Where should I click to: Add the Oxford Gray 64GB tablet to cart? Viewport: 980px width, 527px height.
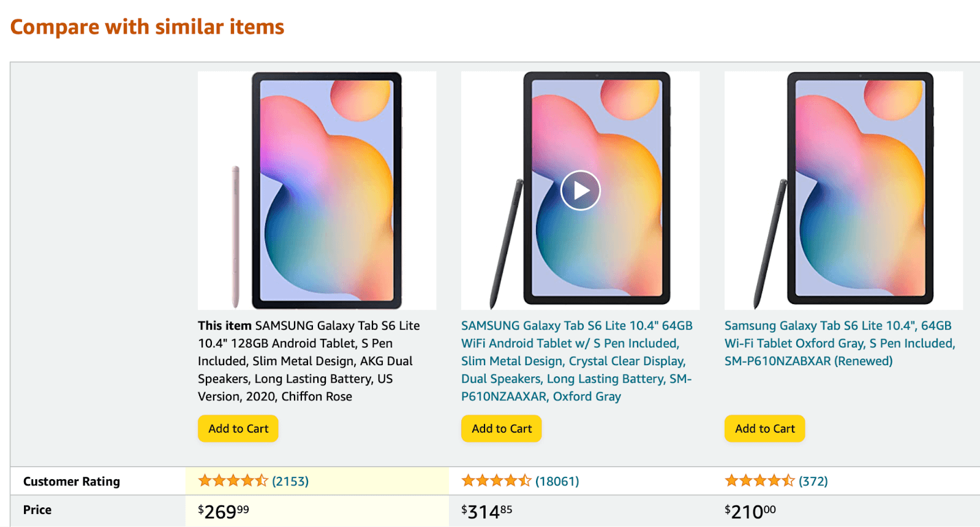[500, 428]
